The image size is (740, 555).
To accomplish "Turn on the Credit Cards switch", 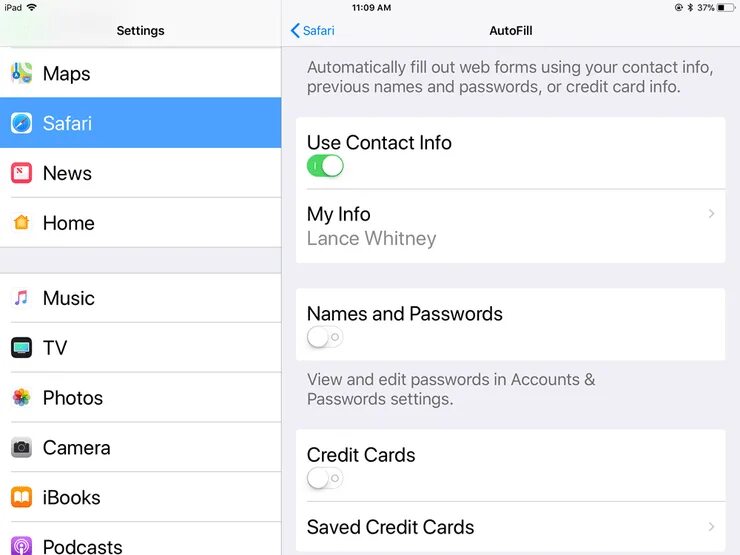I will (x=325, y=478).
